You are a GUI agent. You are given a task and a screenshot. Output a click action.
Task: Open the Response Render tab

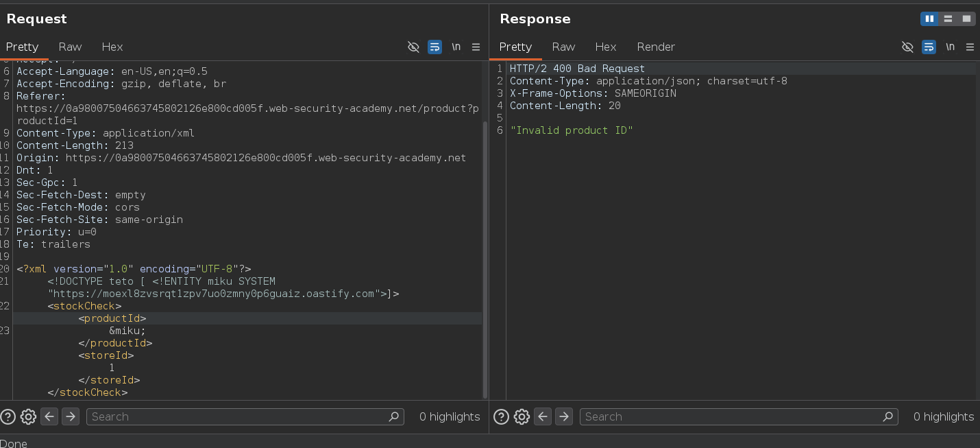click(x=656, y=47)
